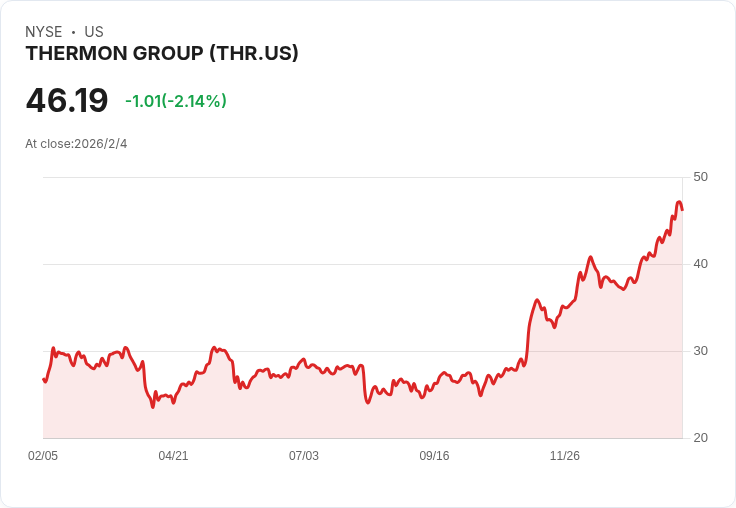Image resolution: width=736 pixels, height=508 pixels.
Task: Select the 11/26 date axis label
Action: pyautogui.click(x=565, y=456)
